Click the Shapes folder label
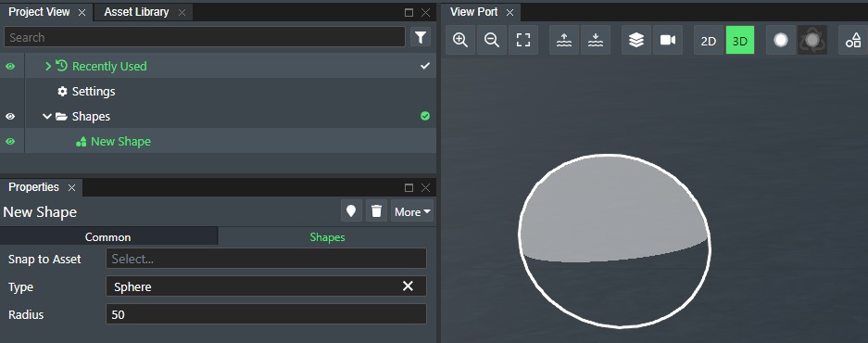 tap(91, 117)
